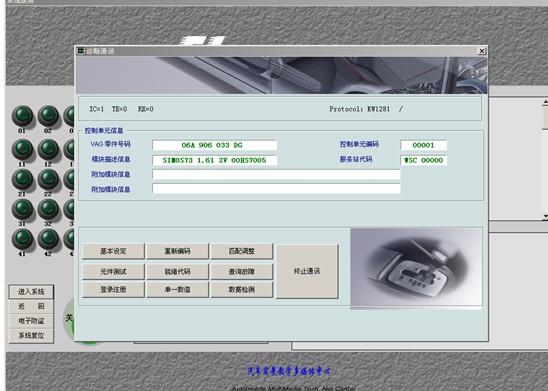548x391 pixels.
Task: Start 元件测试 (component test)
Action: [x=113, y=271]
